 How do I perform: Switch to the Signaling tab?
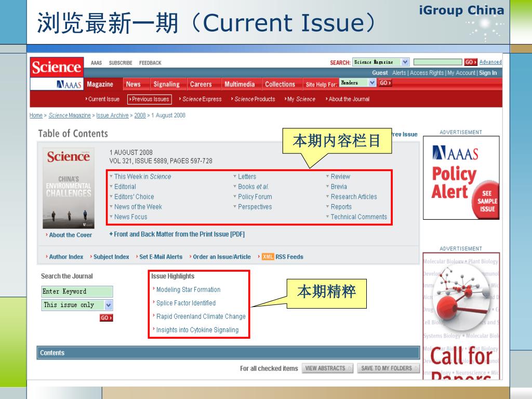point(167,84)
